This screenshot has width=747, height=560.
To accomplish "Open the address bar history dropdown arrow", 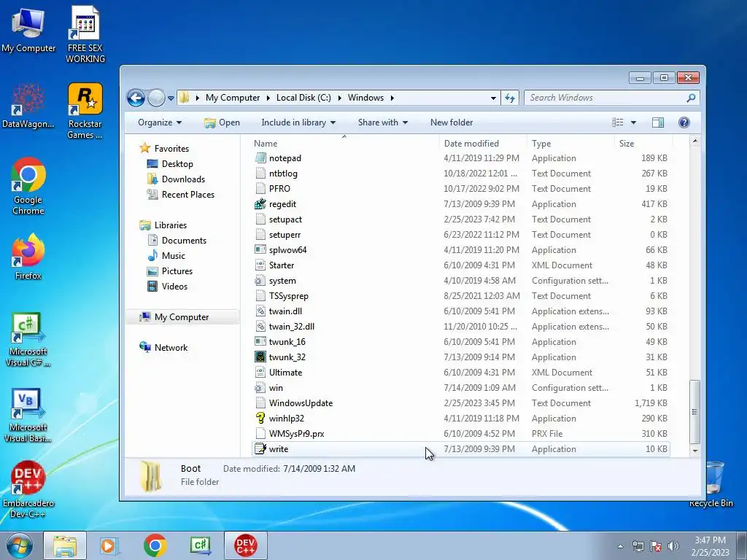I will click(493, 98).
